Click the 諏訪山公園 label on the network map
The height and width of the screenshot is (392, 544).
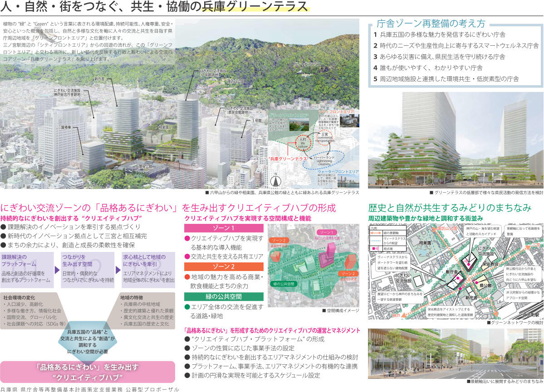(x=446, y=228)
